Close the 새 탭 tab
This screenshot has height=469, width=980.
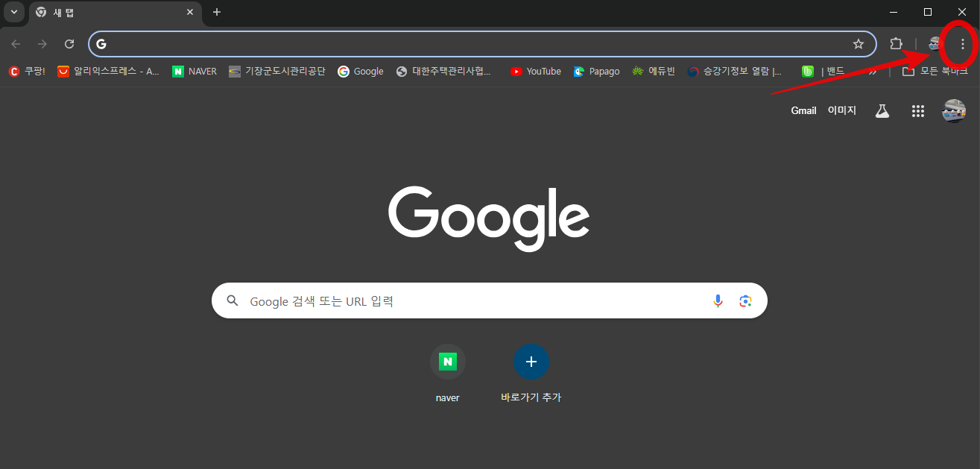pyautogui.click(x=189, y=12)
